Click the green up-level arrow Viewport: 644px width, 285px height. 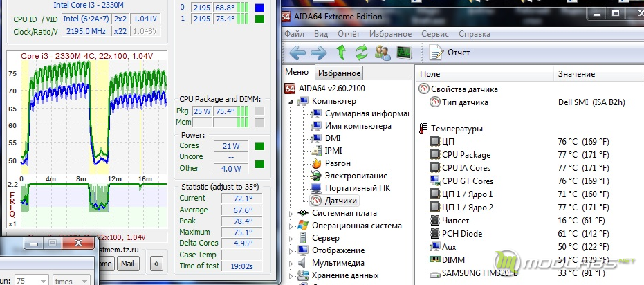pyautogui.click(x=340, y=52)
